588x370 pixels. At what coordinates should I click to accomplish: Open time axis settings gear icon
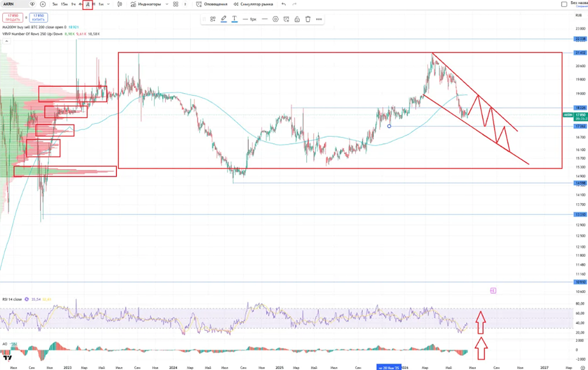click(x=583, y=368)
